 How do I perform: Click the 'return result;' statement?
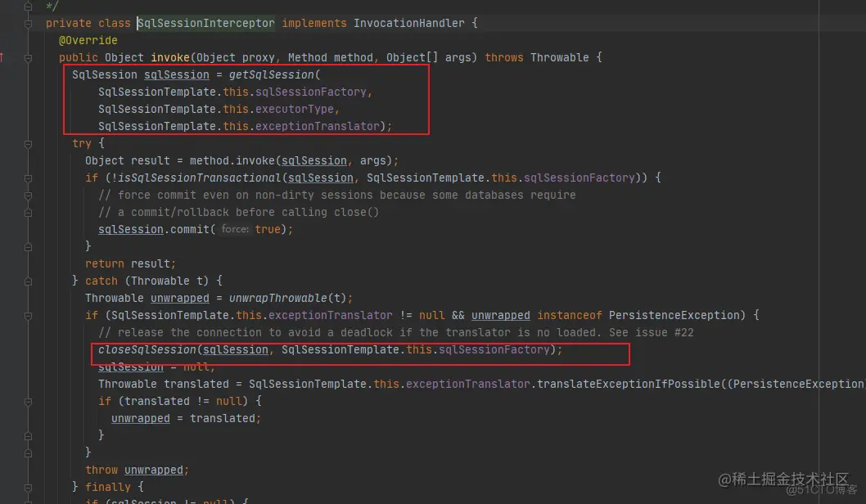pos(130,263)
